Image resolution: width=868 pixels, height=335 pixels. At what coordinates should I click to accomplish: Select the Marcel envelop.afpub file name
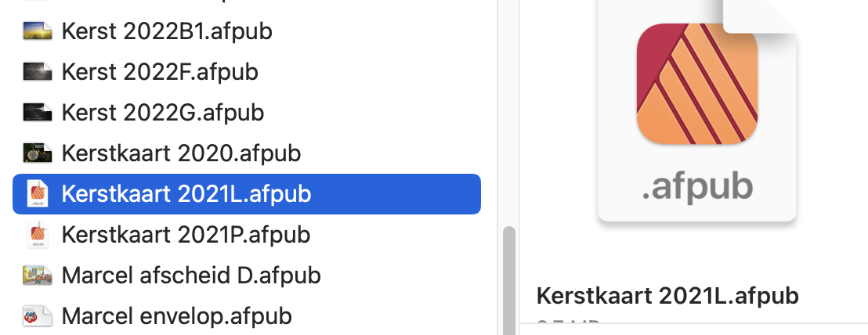coord(176,315)
